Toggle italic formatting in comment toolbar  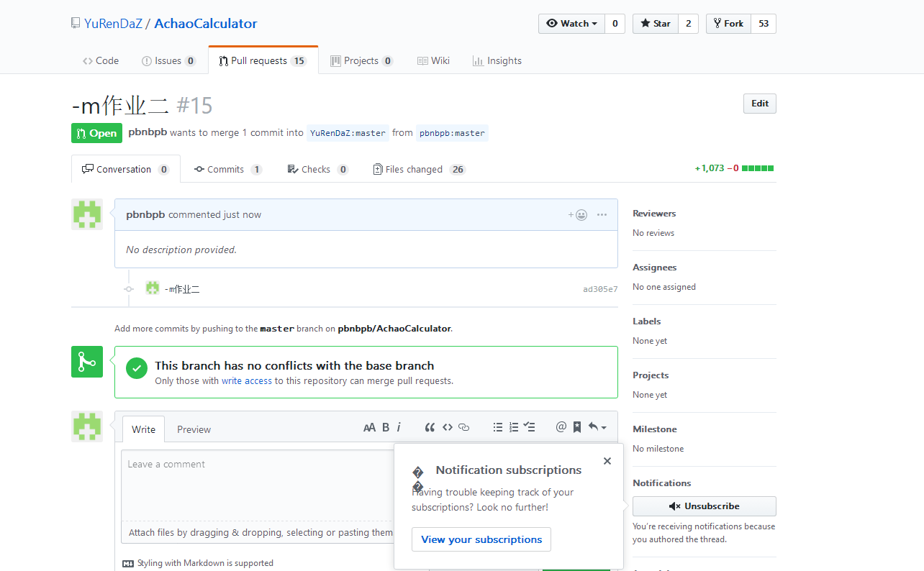pos(399,427)
